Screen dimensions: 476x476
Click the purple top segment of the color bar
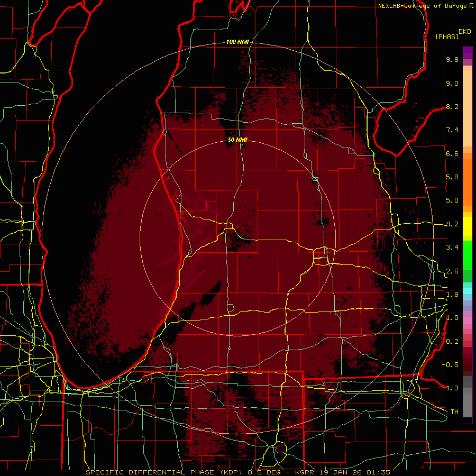coord(467,53)
